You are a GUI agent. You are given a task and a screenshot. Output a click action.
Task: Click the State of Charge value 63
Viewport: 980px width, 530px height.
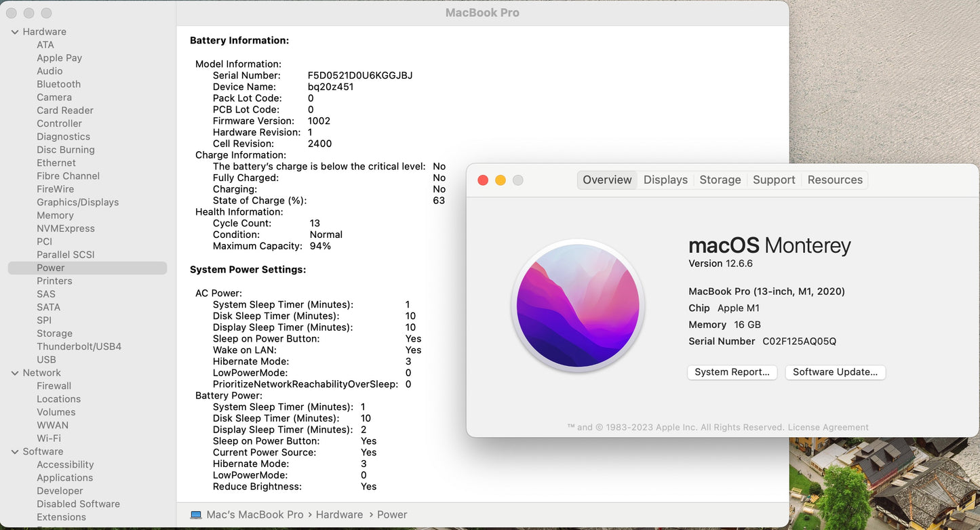point(439,201)
